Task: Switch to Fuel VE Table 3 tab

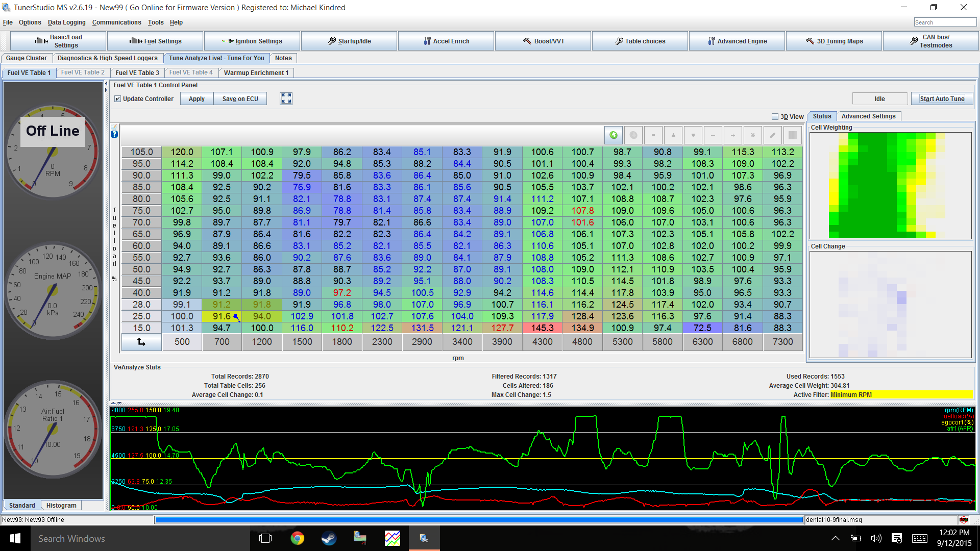Action: (137, 73)
